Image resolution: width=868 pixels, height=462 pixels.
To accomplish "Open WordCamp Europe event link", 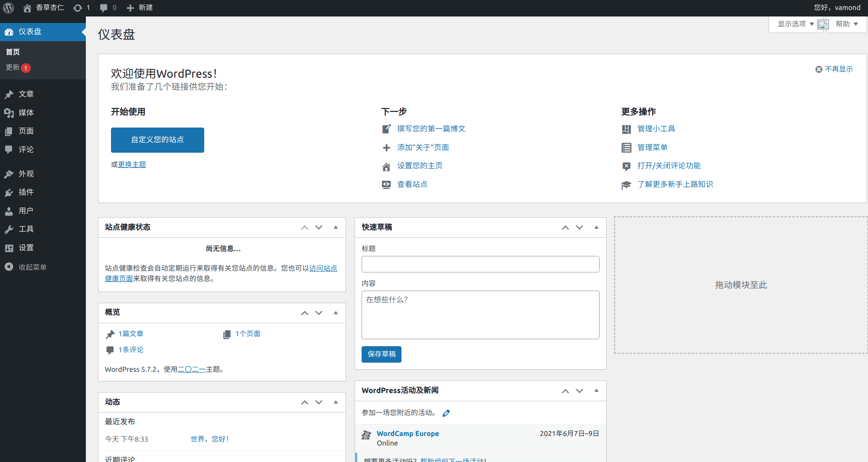I will (x=408, y=434).
